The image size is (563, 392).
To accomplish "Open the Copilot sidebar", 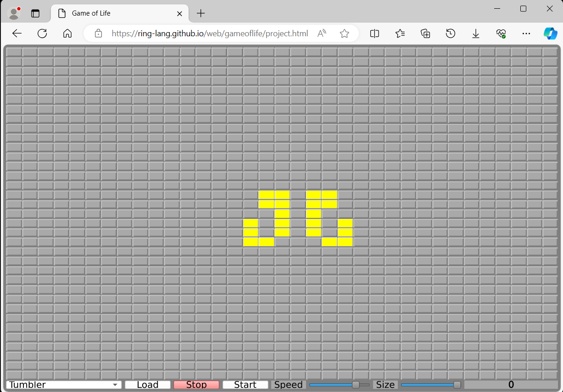I will tap(550, 34).
